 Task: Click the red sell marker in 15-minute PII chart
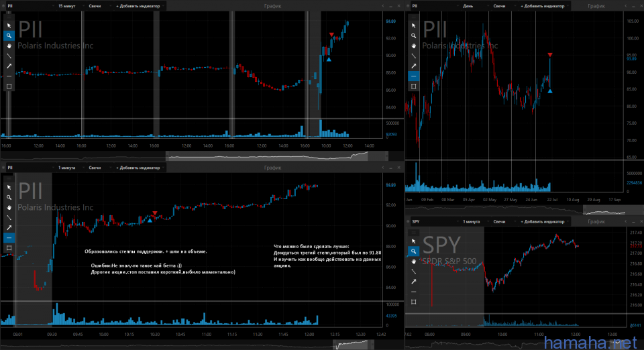(331, 35)
